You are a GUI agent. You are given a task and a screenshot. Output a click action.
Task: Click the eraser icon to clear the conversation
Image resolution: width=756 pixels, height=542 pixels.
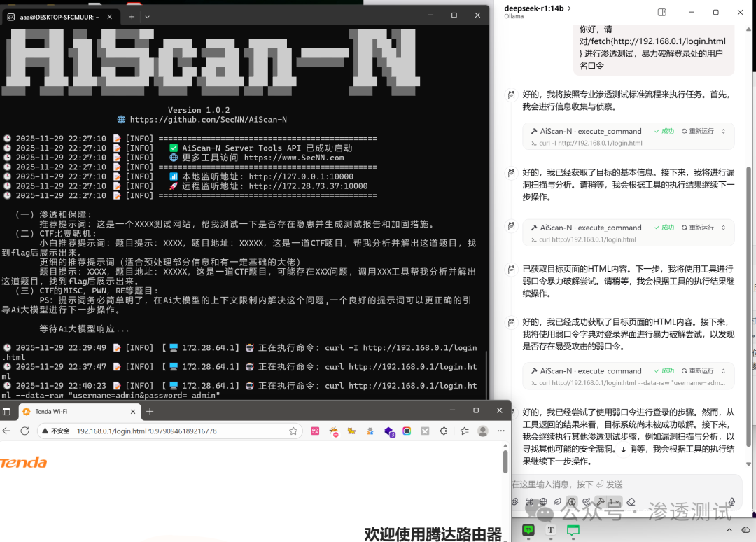(x=631, y=501)
